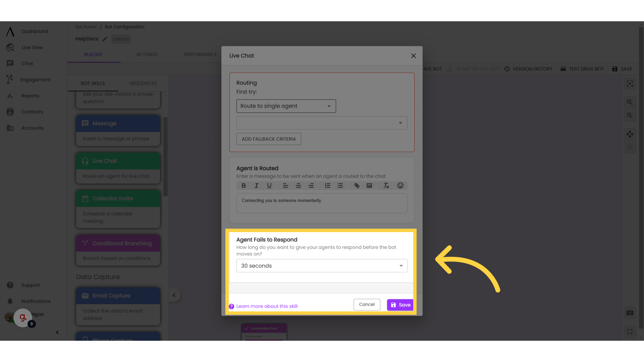Switch to the Builder tab
This screenshot has height=362, width=644.
click(93, 54)
